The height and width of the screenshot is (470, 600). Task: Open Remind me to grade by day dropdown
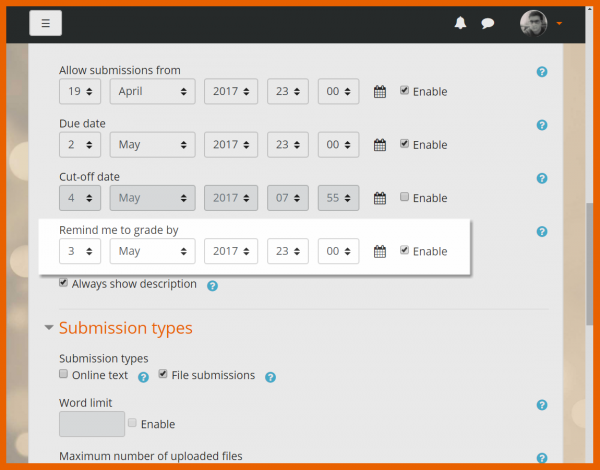pos(79,252)
